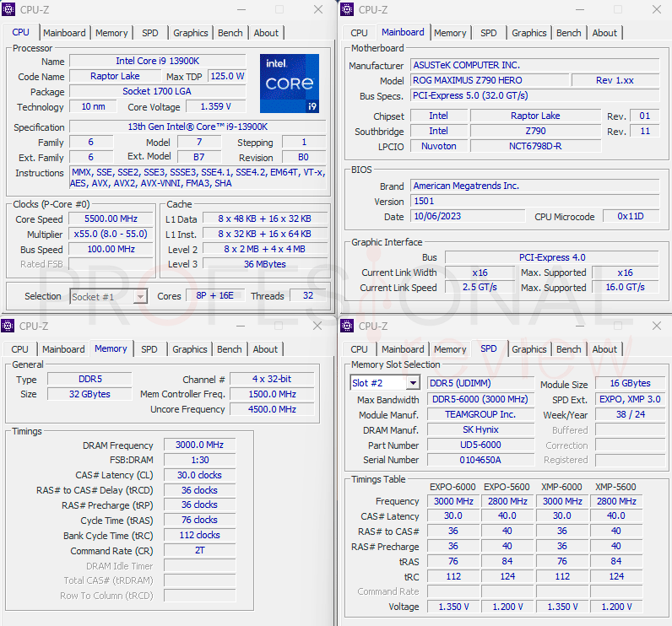Screen dimensions: 672x626
Task: Click the CPU-Z app icon in the Mainboard window
Action: 347,9
